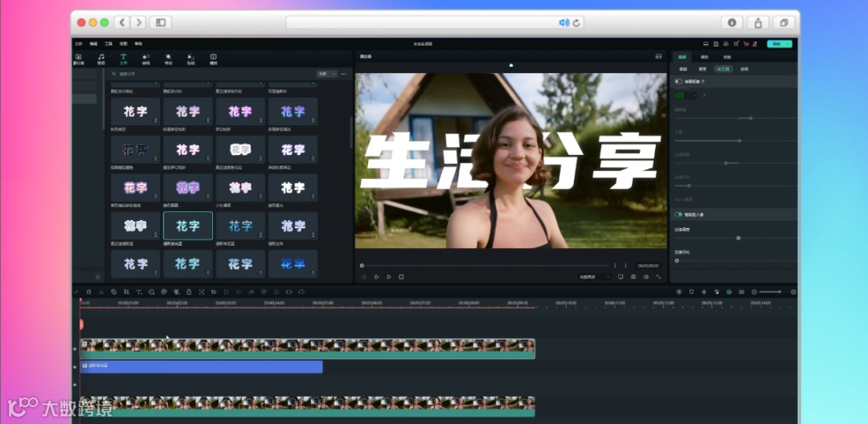This screenshot has height=424, width=868.
Task: Adjust the timeline zoom slider
Action: [780, 291]
